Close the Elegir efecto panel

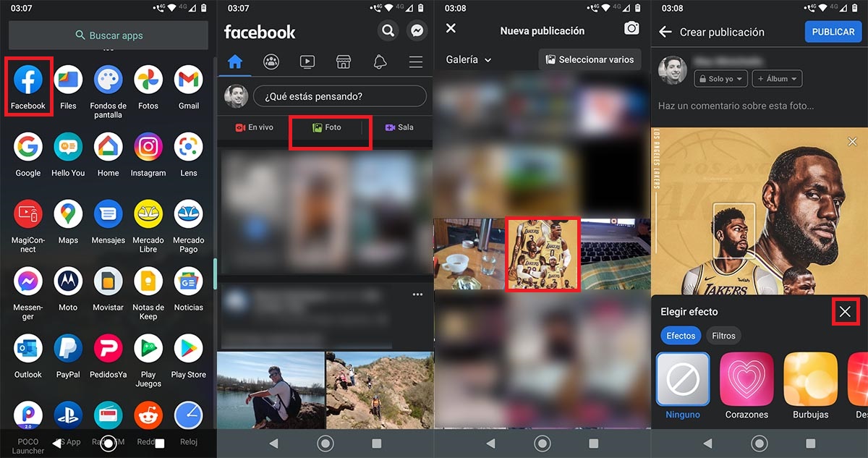(x=845, y=312)
